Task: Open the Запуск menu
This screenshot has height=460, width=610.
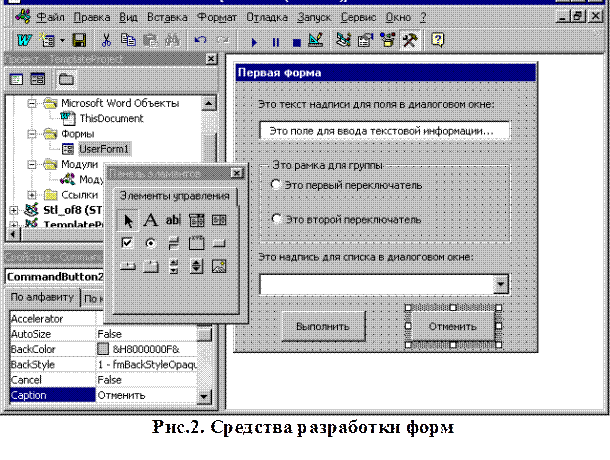Action: tap(314, 18)
